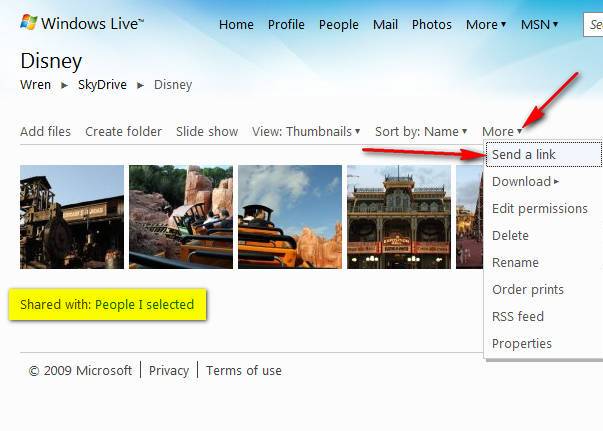Open the Privacy link in the footer

169,371
